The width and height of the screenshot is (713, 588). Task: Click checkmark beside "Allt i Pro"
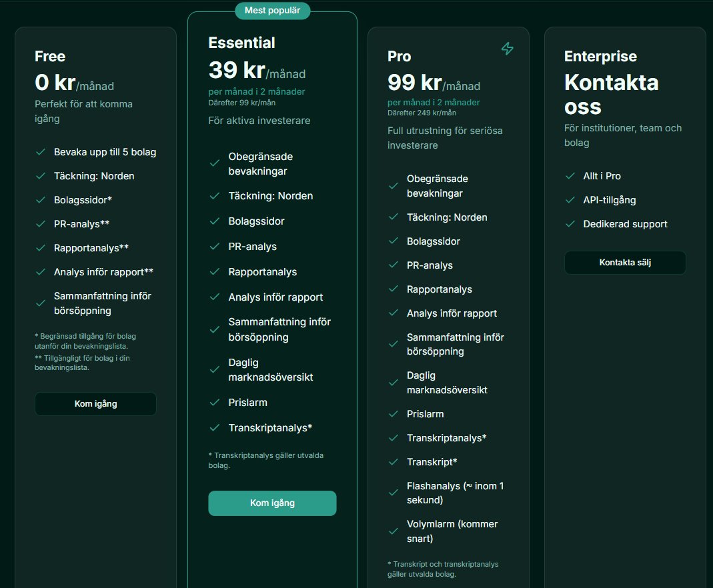pyautogui.click(x=570, y=176)
